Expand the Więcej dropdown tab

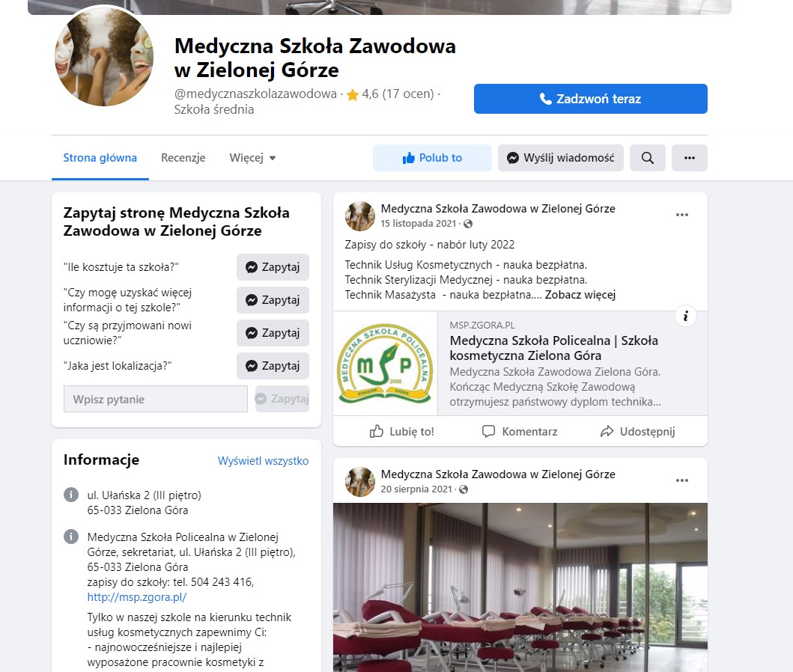(252, 158)
